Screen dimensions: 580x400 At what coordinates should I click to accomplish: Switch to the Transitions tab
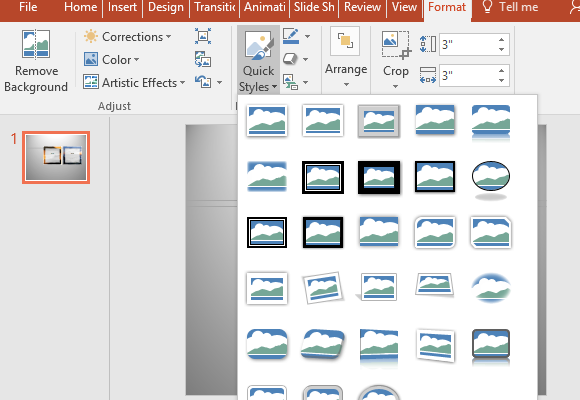(215, 7)
